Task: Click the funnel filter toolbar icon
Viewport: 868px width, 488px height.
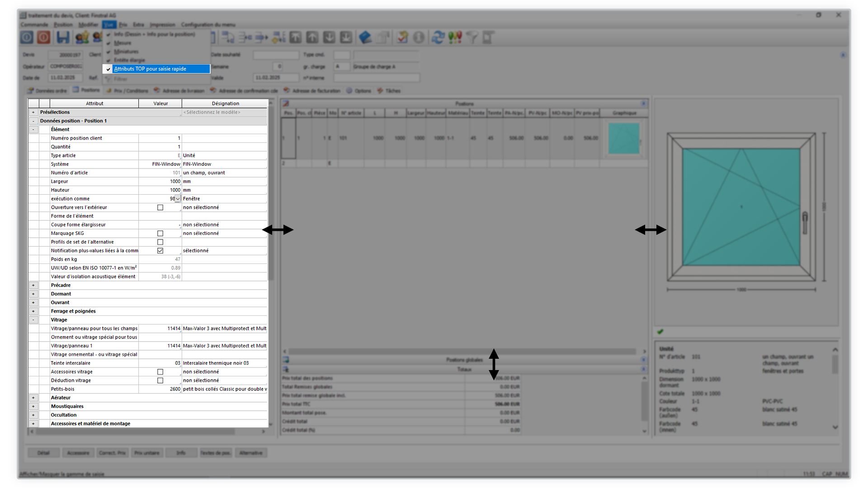Action: [472, 37]
